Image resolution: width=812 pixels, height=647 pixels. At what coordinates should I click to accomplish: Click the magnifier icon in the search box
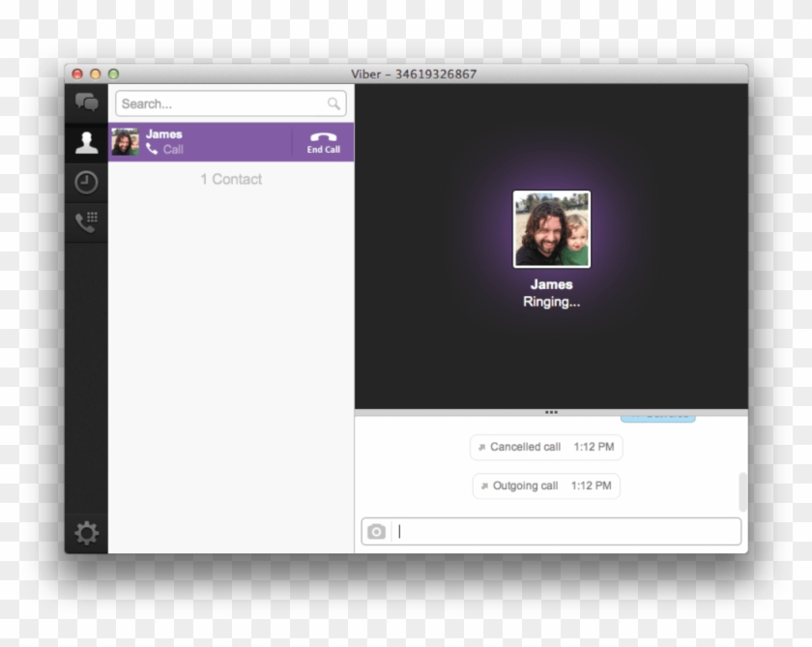point(333,103)
